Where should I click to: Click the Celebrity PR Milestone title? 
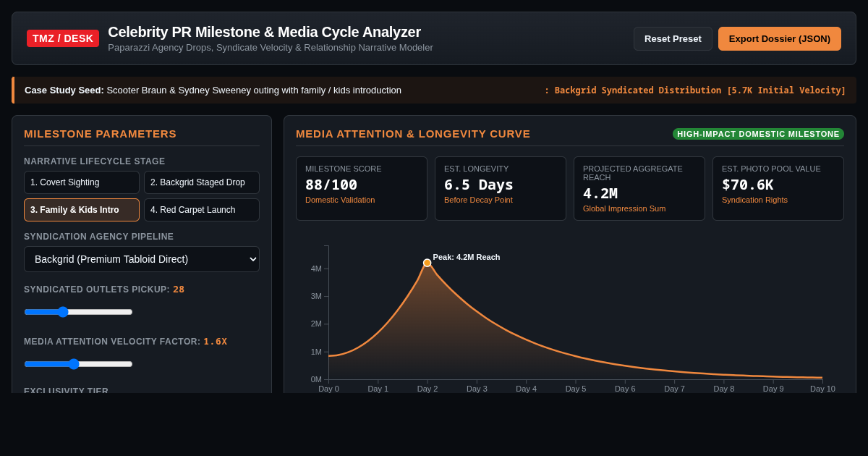click(264, 32)
